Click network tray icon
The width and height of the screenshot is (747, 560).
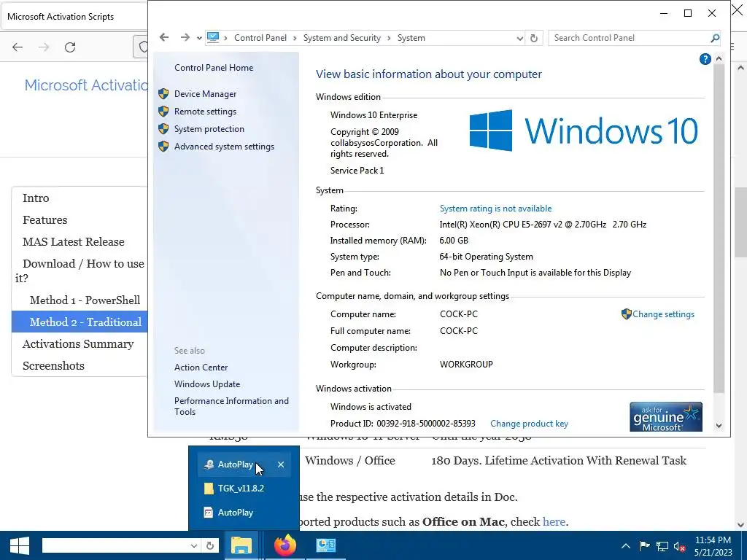(x=662, y=545)
